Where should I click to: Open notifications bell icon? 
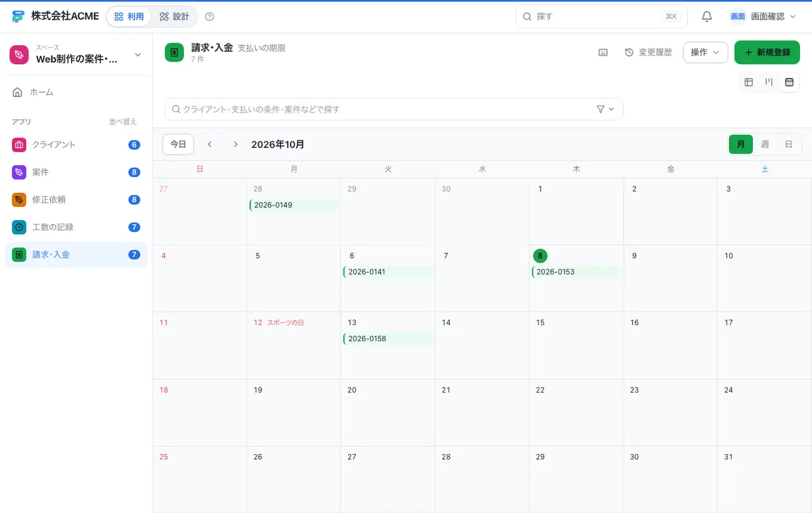click(707, 16)
